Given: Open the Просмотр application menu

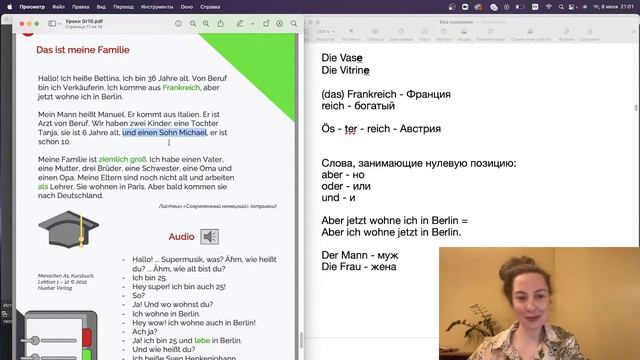Looking at the screenshot, I should 32,7.
